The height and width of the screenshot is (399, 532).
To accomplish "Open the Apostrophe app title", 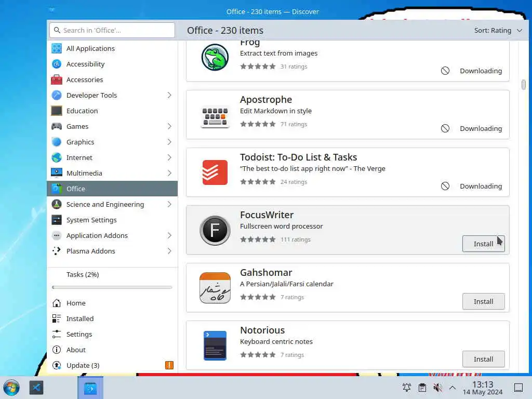I will click(x=265, y=100).
